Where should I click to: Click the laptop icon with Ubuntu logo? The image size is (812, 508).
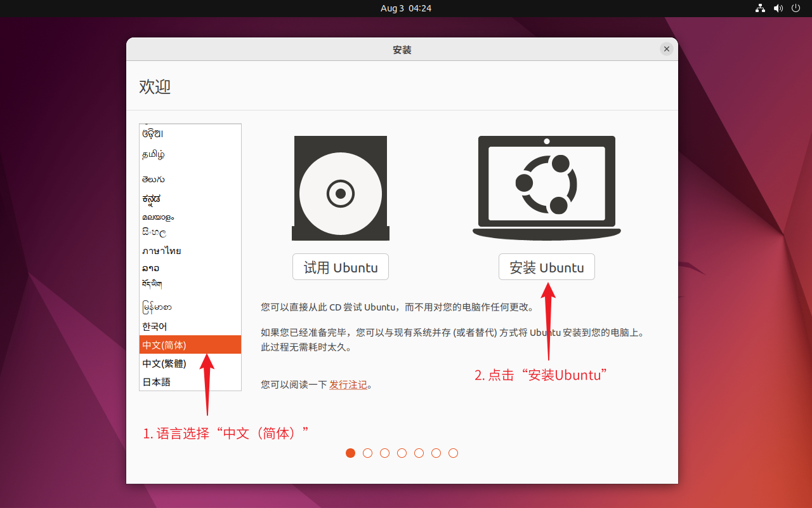tap(546, 187)
